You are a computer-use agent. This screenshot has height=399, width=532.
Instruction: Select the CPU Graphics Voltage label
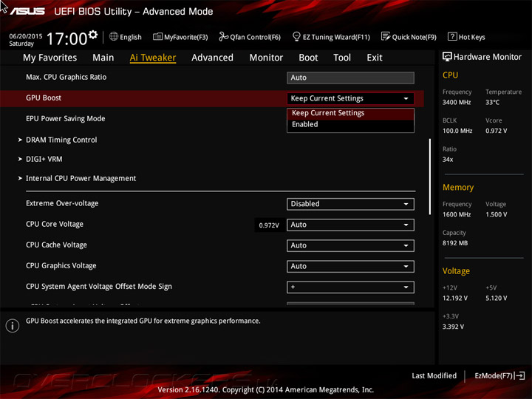tap(61, 266)
